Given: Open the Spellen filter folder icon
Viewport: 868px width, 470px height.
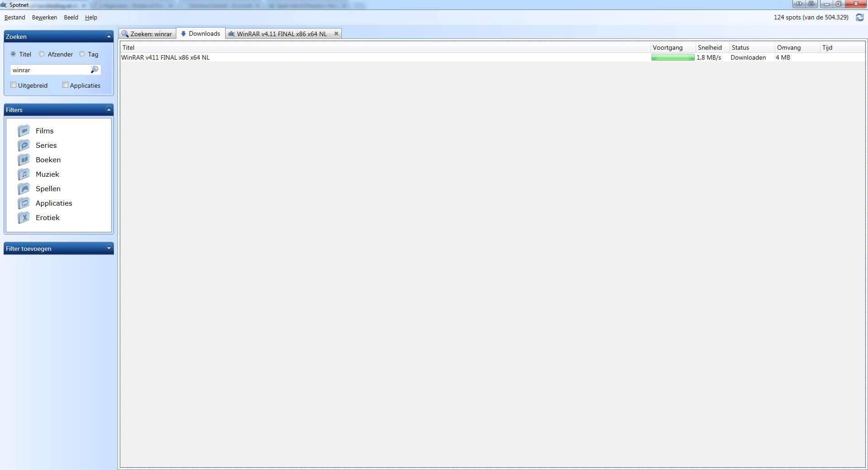Looking at the screenshot, I should coord(24,188).
